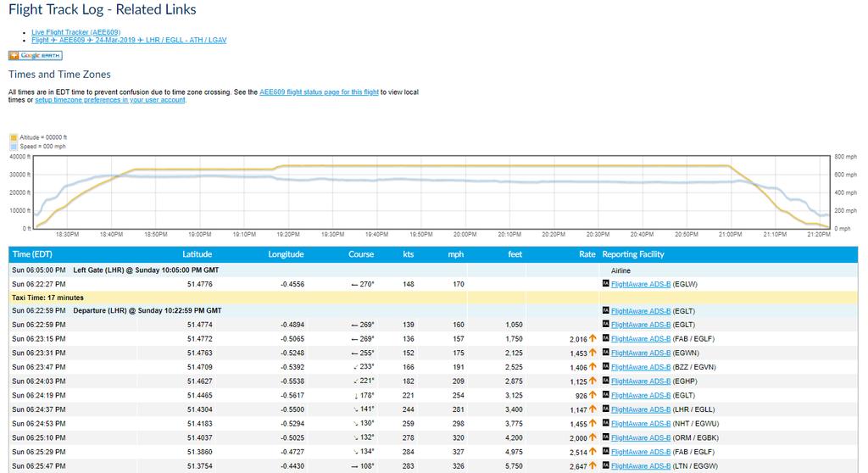This screenshot has width=868, height=473.
Task: Click climb arrow beside rate 1,125
Action: point(593,381)
